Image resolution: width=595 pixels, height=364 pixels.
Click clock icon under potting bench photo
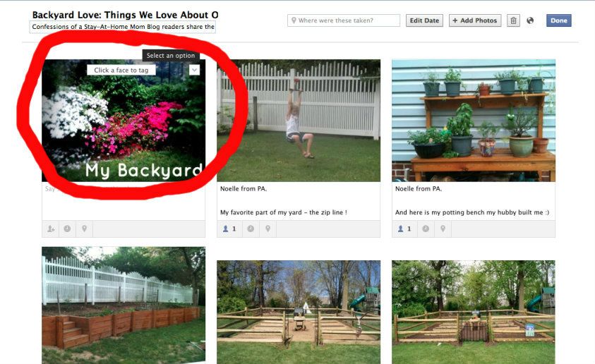click(x=426, y=229)
